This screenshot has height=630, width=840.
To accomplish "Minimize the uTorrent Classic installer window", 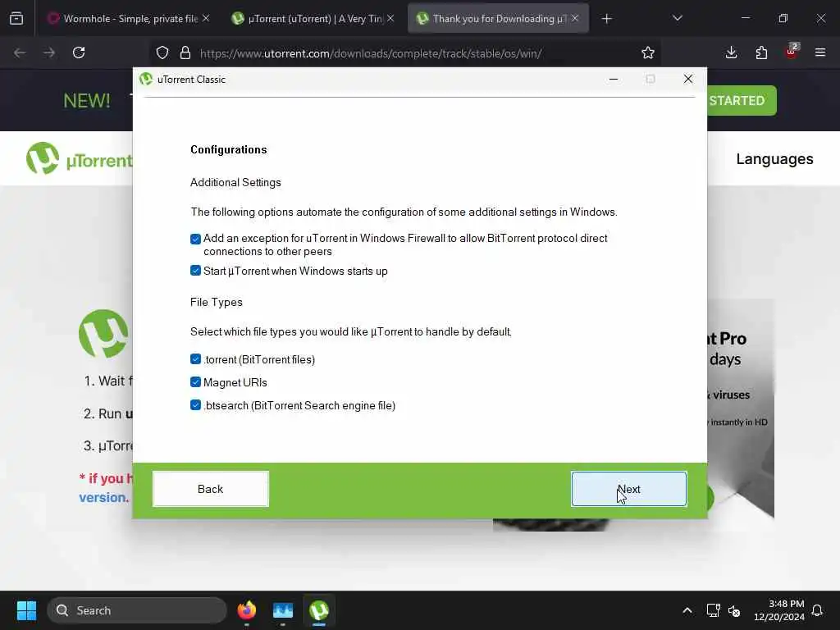I will coord(614,80).
